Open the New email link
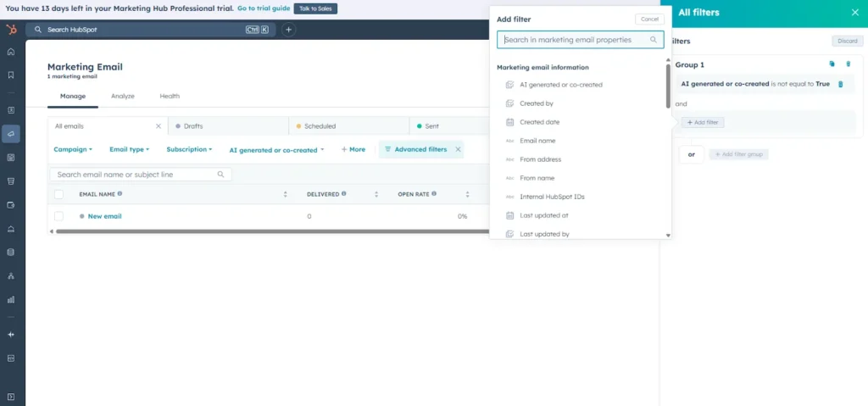The image size is (868, 406). pos(104,217)
